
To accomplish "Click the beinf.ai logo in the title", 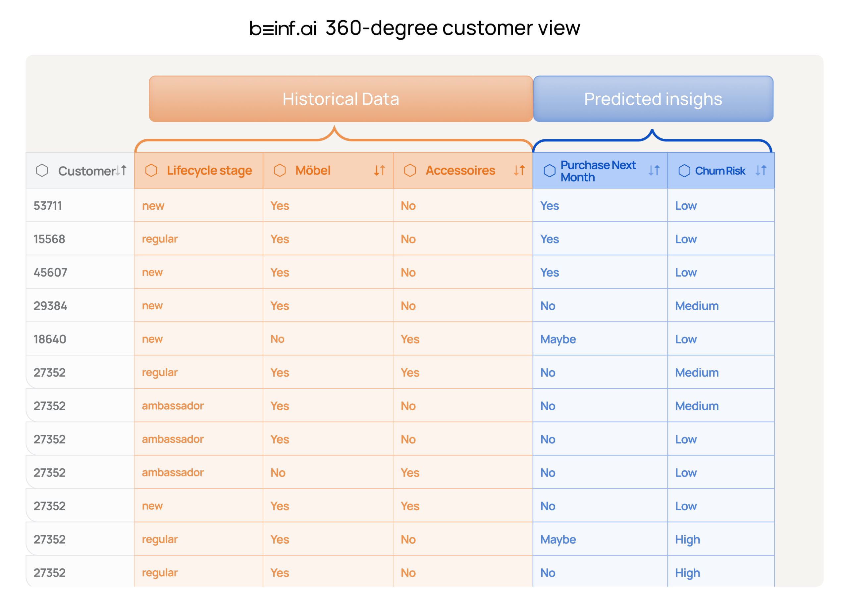I will 283,28.
